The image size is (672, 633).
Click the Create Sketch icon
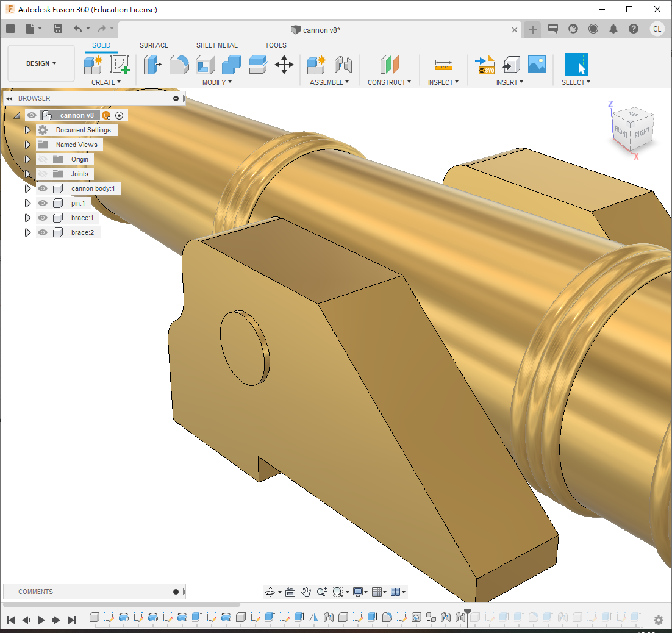coord(120,65)
